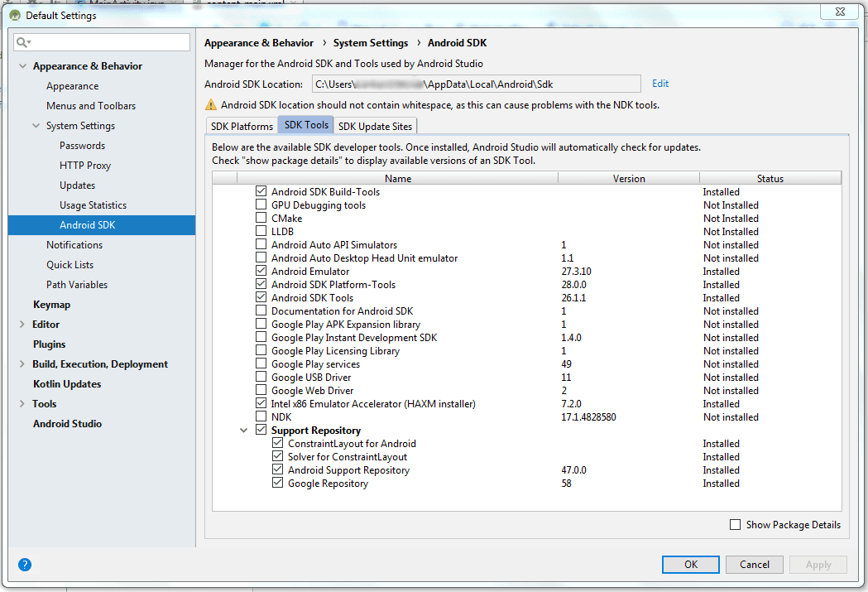Click NDK version 17.1.4828580
Viewport: 868px width, 592px height.
pos(588,417)
